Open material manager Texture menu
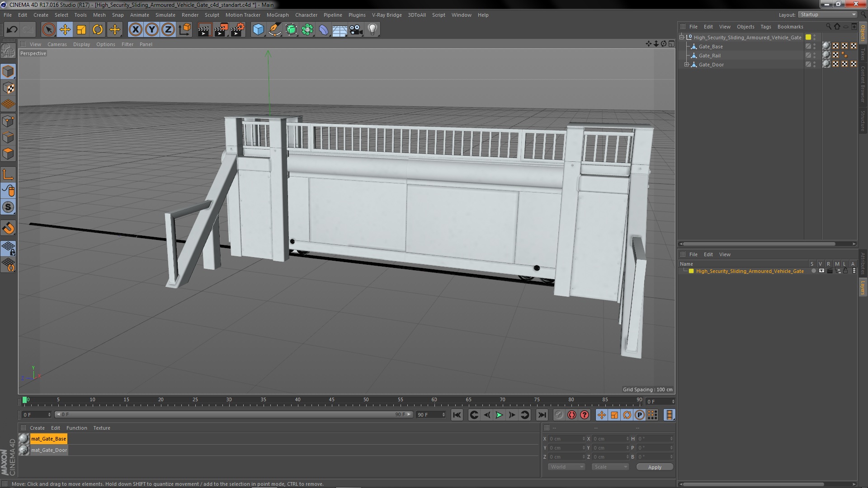The image size is (868, 488). [x=102, y=428]
